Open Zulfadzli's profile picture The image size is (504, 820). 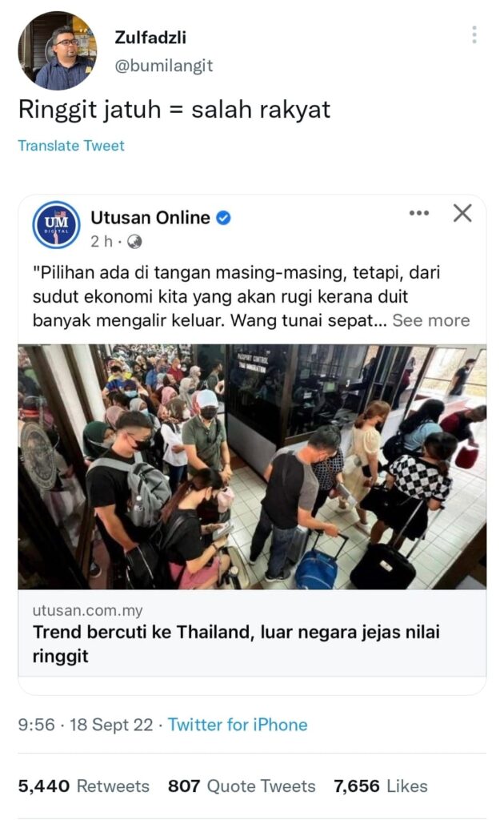pos(58,50)
